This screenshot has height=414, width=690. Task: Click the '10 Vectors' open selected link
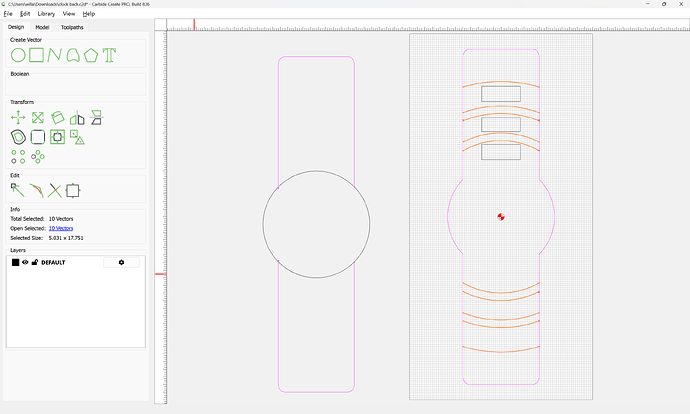[x=62, y=228]
